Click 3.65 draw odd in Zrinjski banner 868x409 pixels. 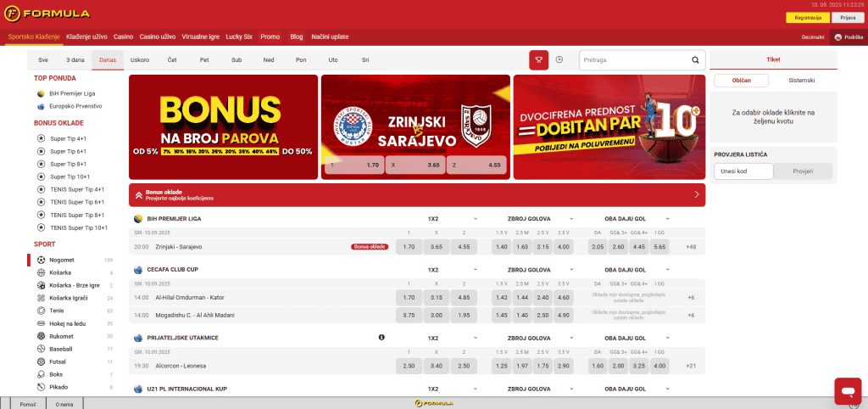pyautogui.click(x=415, y=165)
